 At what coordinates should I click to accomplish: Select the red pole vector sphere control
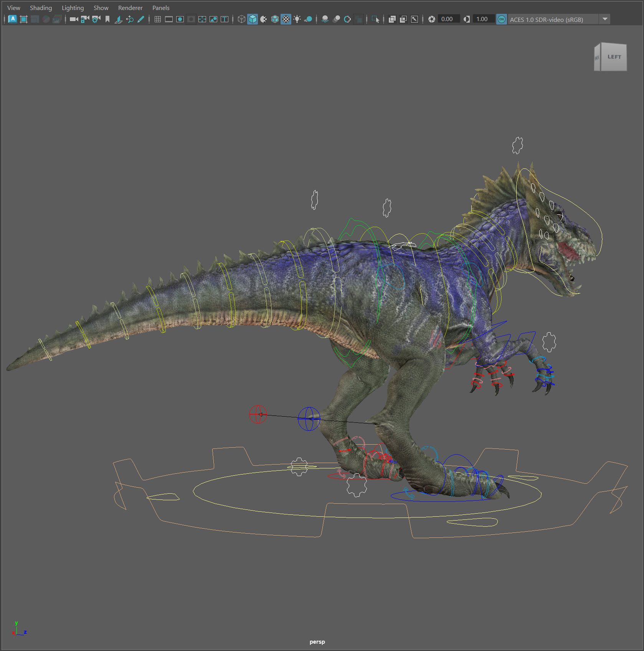click(x=258, y=414)
